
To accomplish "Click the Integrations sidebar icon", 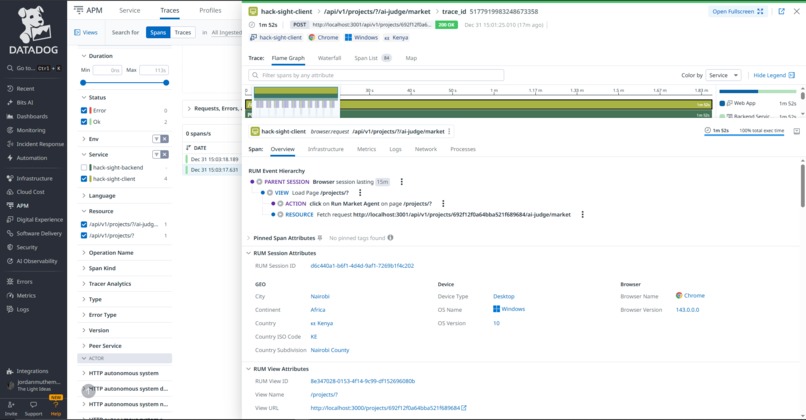I will pos(10,371).
